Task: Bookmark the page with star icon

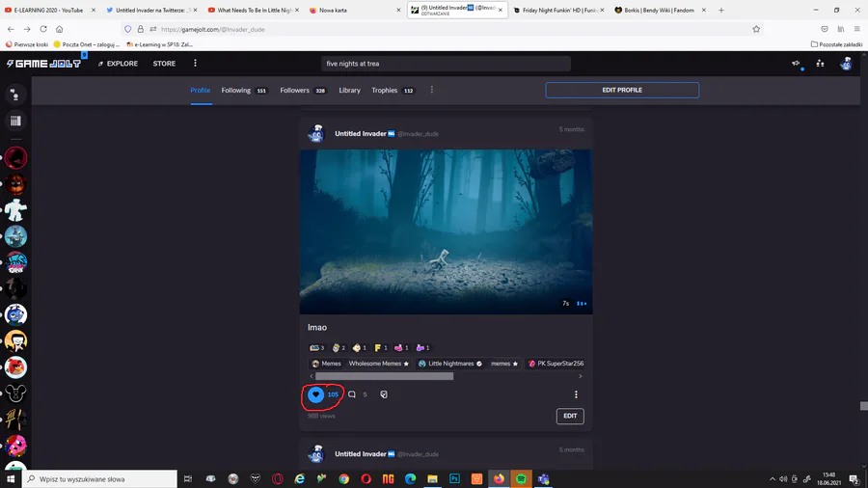Action: [756, 29]
